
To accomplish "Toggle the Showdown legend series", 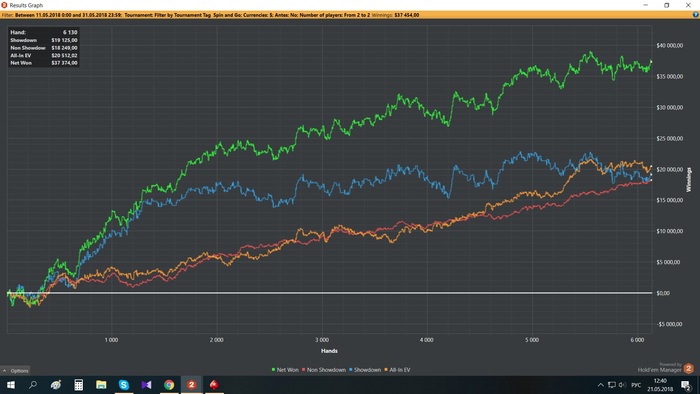I will [x=365, y=369].
